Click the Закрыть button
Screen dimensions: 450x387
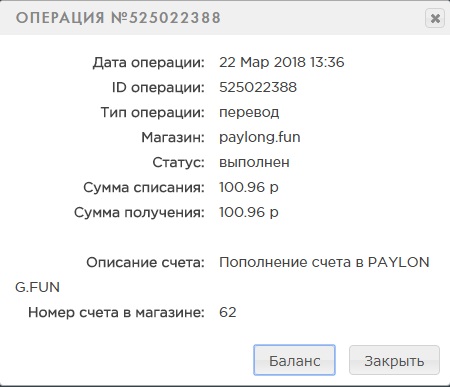click(x=394, y=360)
